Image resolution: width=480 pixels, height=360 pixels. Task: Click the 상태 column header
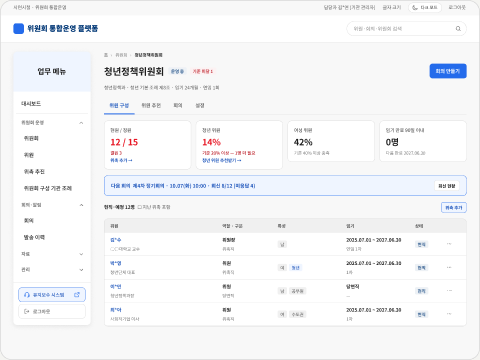pyautogui.click(x=419, y=226)
